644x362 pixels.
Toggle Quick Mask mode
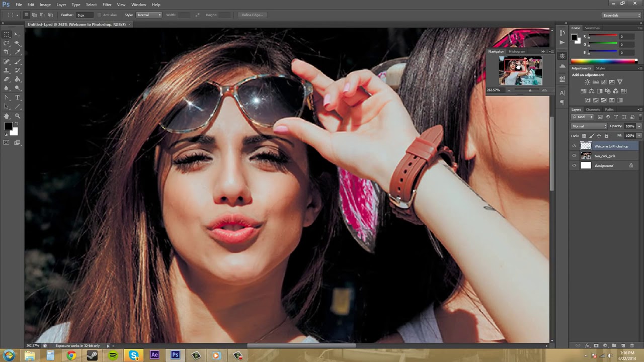tap(7, 143)
